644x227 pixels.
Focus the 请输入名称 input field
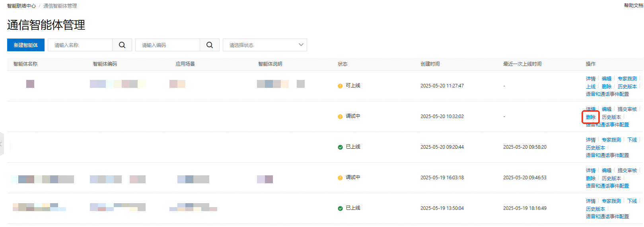point(80,45)
